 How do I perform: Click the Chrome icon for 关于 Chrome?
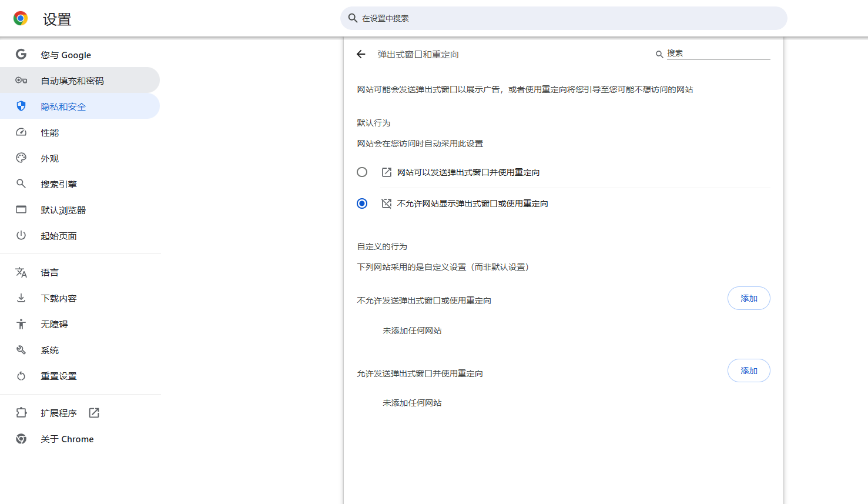[21, 439]
